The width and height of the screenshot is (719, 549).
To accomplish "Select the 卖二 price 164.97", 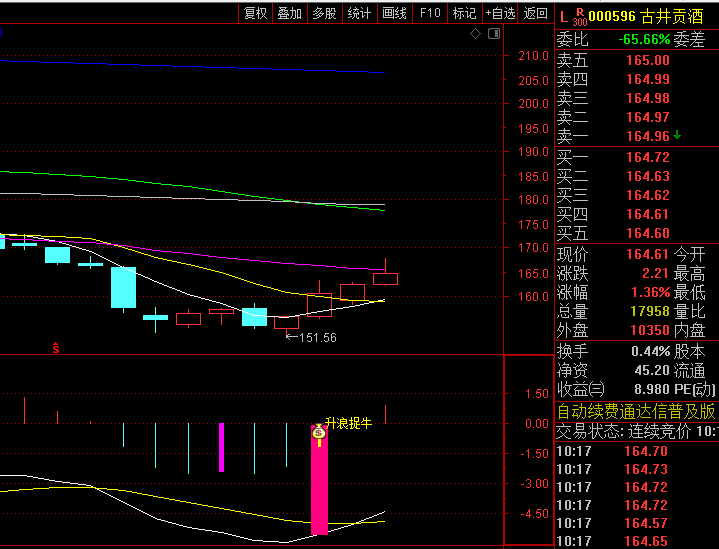I will point(648,117).
